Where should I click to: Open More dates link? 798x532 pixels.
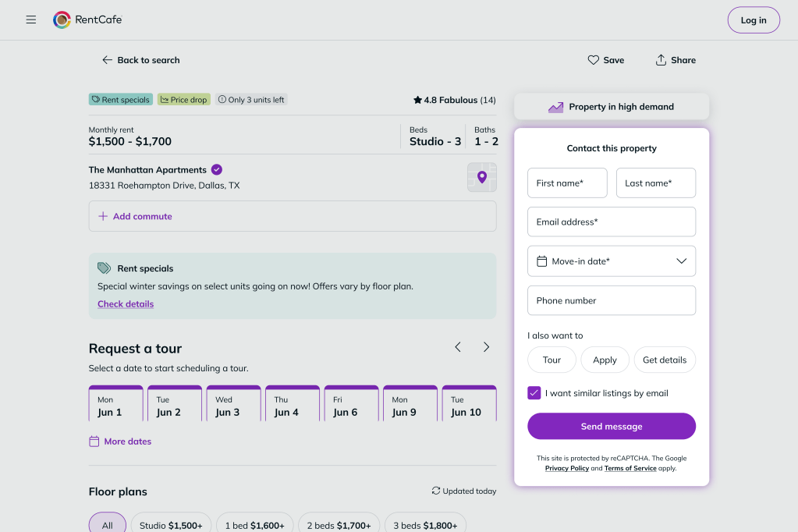coord(121,442)
